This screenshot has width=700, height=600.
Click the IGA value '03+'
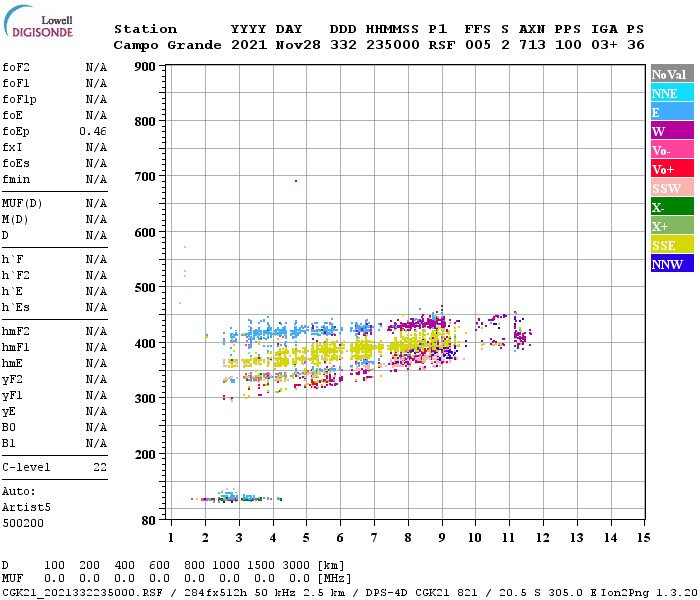pos(604,45)
